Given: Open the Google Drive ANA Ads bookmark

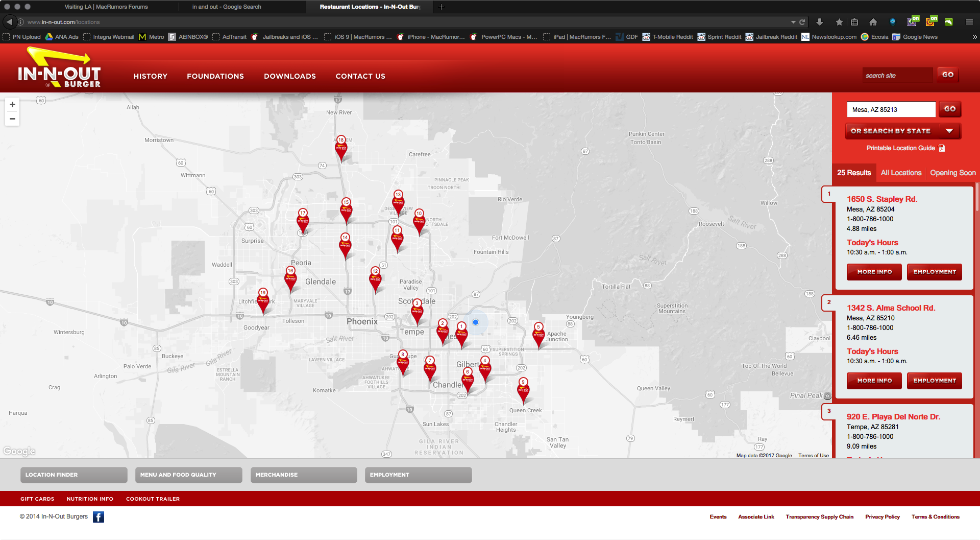Looking at the screenshot, I should point(62,37).
